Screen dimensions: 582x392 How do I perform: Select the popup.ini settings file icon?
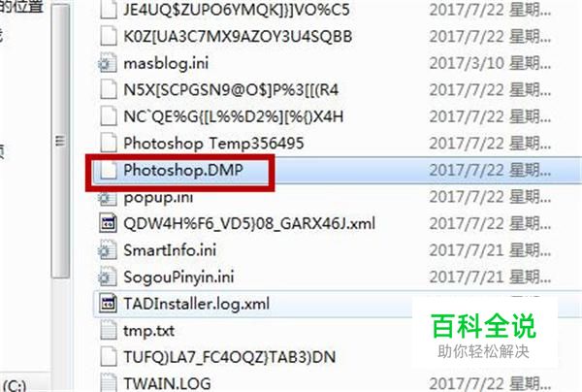click(108, 198)
